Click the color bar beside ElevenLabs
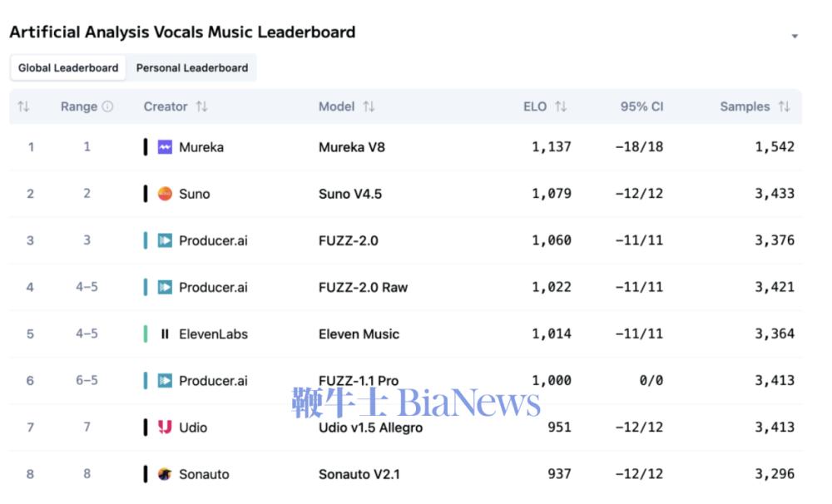The height and width of the screenshot is (504, 832). click(x=146, y=334)
